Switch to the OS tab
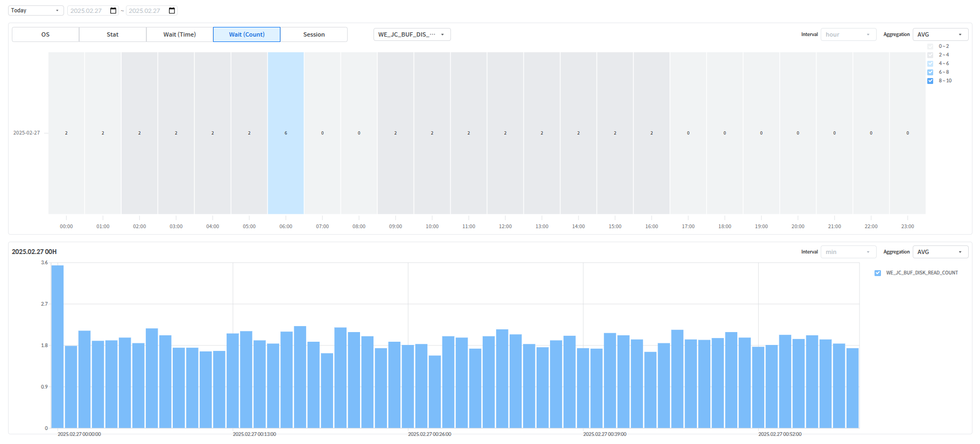The height and width of the screenshot is (444, 980). (x=45, y=34)
